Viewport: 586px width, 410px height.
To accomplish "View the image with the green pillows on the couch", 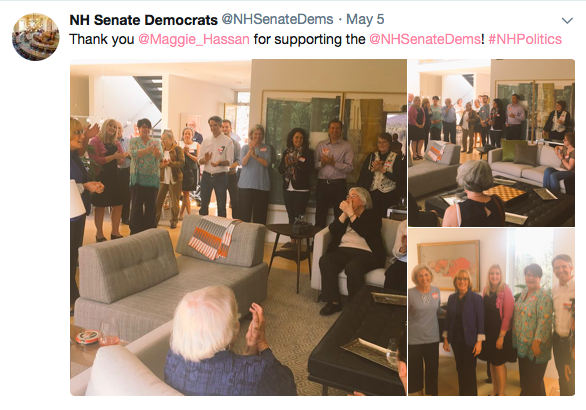I will pos(491,143).
